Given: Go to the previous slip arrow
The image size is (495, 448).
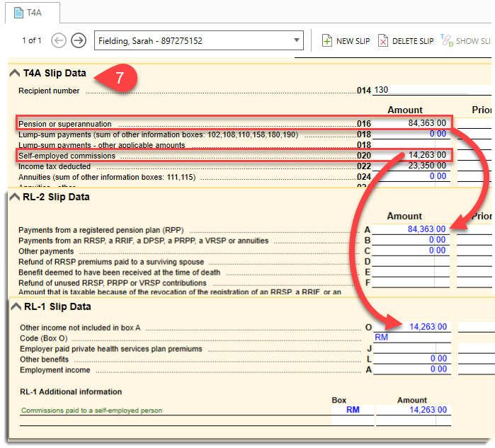Looking at the screenshot, I should pyautogui.click(x=59, y=40).
